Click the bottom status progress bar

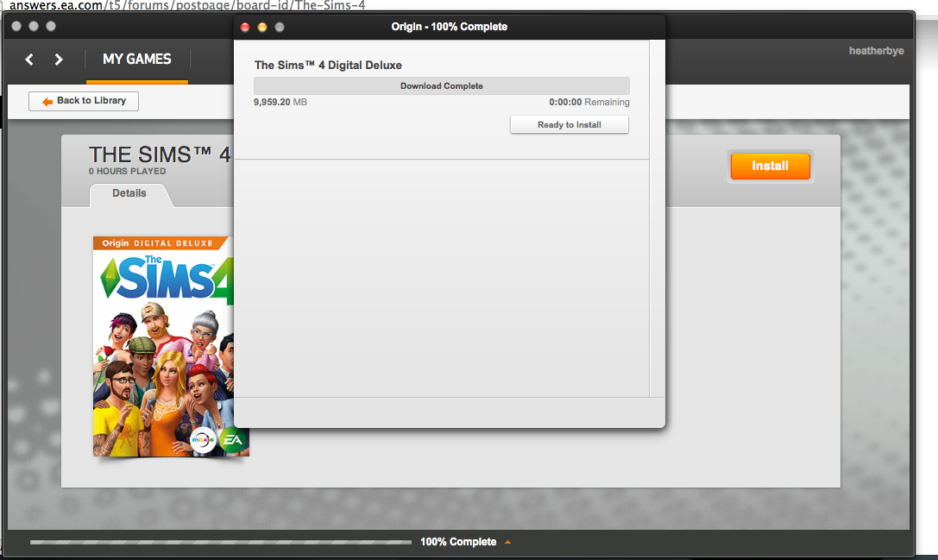coord(220,543)
